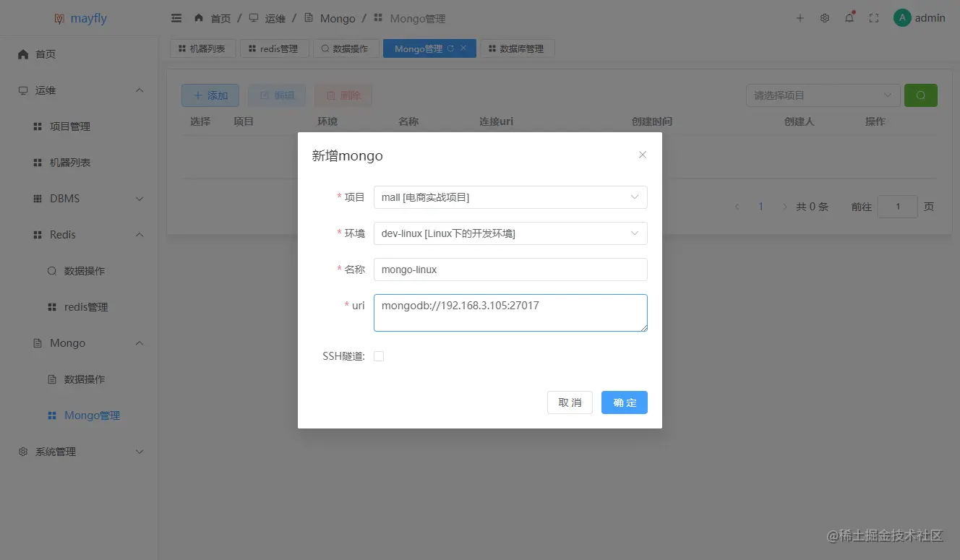Close the Mongo管理 tab with X icon

(463, 48)
